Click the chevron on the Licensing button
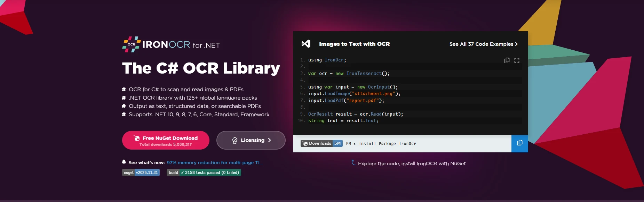The height and width of the screenshot is (202, 644). click(x=269, y=140)
